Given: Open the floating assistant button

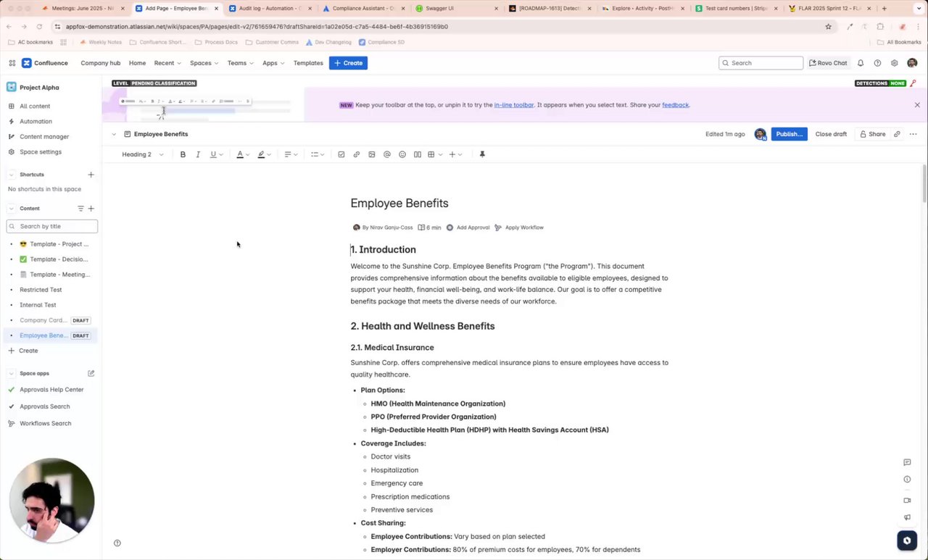Looking at the screenshot, I should (906, 540).
